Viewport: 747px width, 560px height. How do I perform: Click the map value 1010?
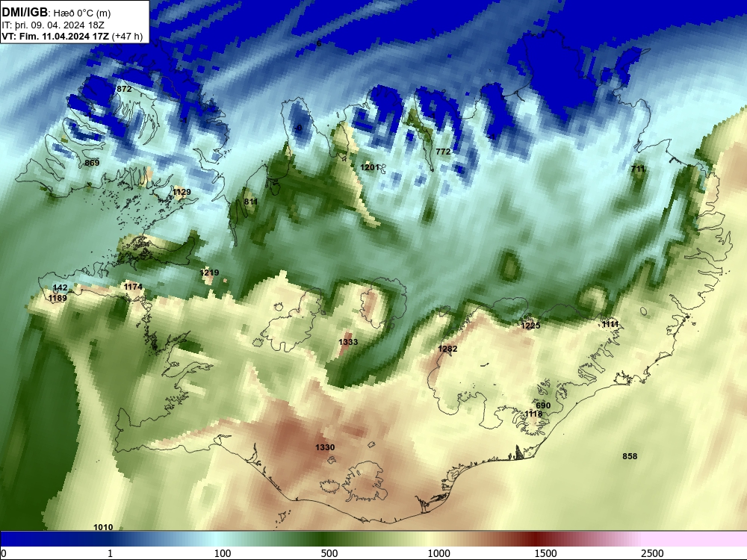pos(103,527)
